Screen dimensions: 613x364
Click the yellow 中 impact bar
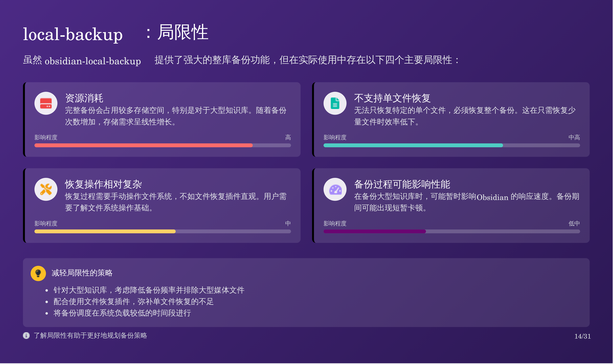pyautogui.click(x=105, y=232)
